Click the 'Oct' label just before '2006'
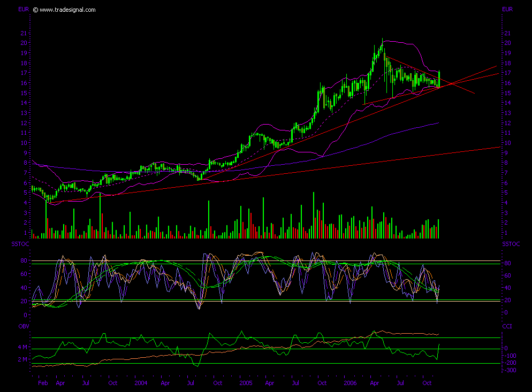 (322, 383)
